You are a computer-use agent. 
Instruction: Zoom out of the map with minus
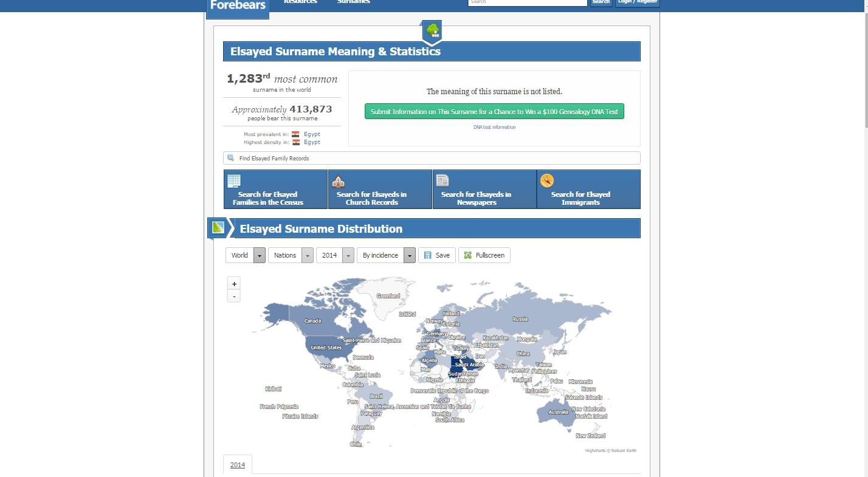point(234,296)
